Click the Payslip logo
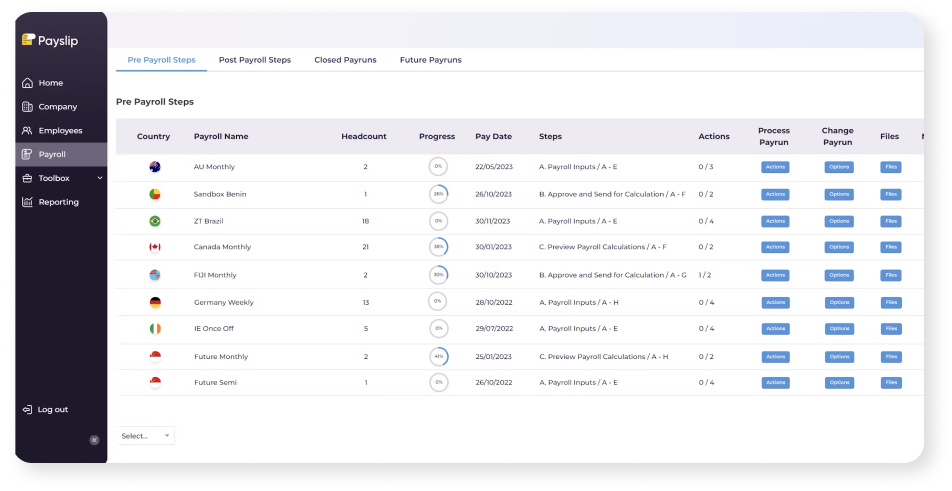 pos(50,41)
